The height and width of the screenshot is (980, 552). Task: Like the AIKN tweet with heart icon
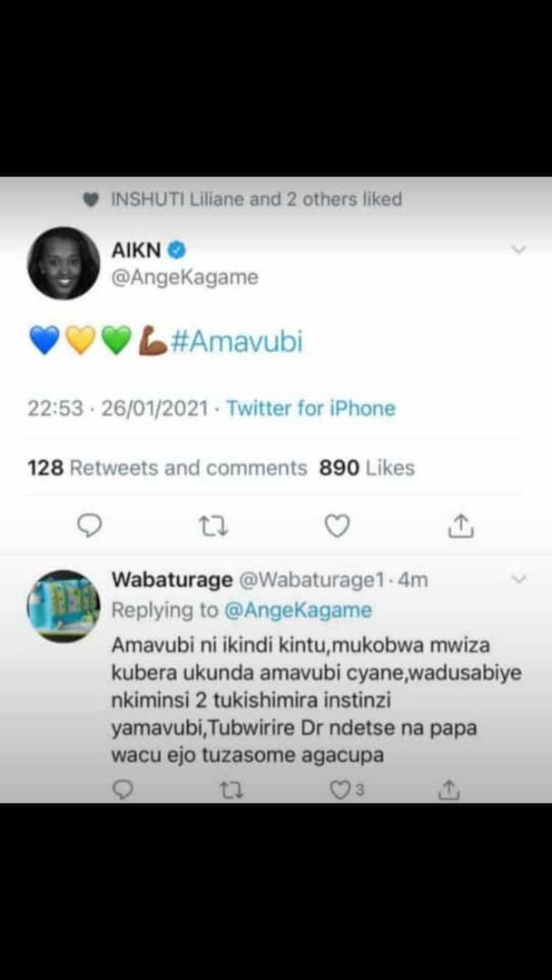pyautogui.click(x=338, y=526)
